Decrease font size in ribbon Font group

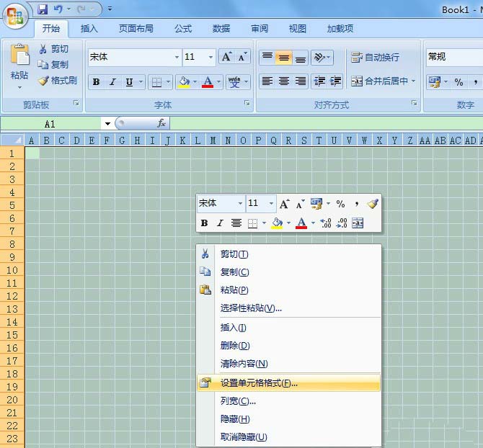click(x=242, y=57)
